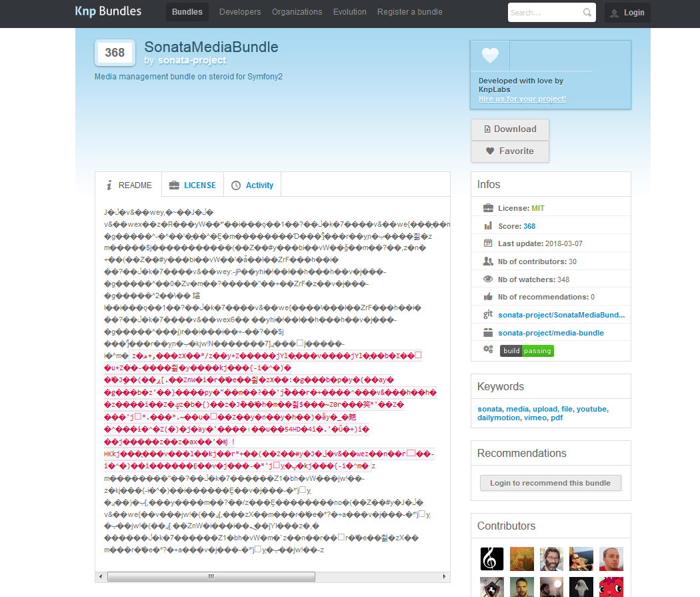Click the thumbs-up icon beside recommendations
700x597 pixels.
[x=488, y=296]
